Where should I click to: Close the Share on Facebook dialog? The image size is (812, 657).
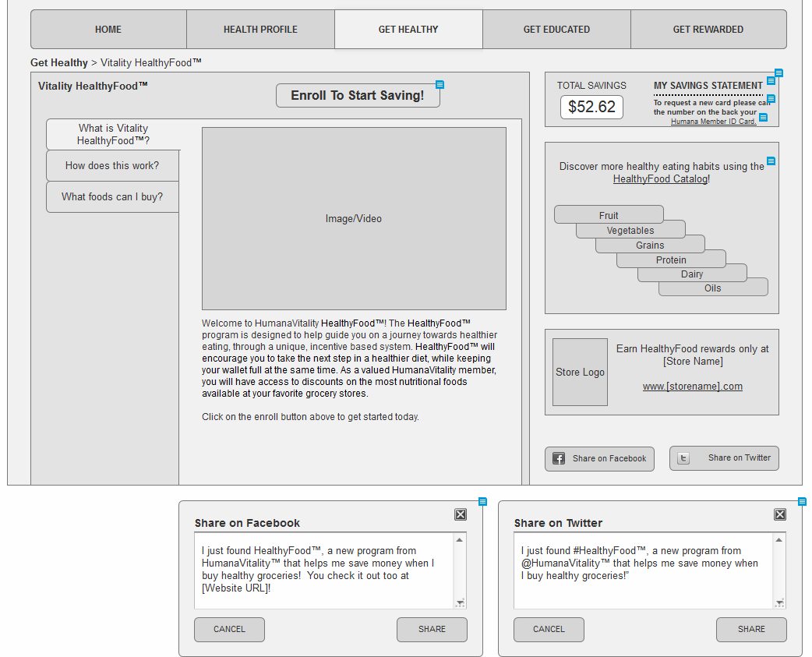(x=461, y=514)
